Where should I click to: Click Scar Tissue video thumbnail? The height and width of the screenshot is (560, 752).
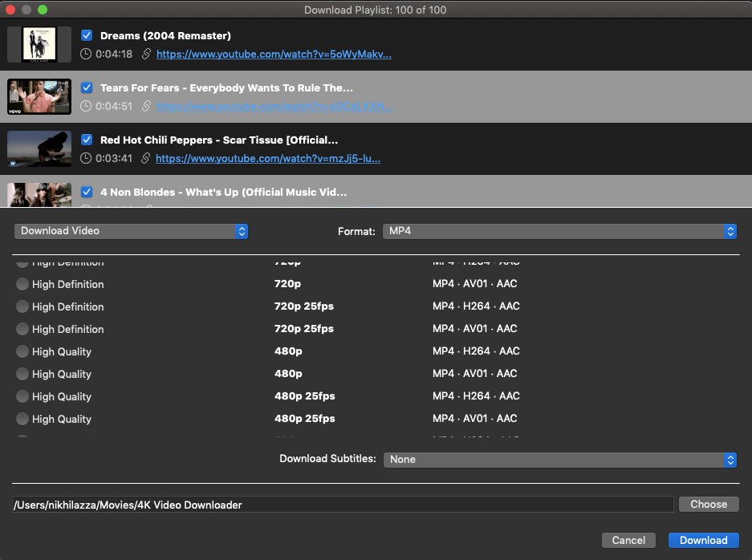(39, 148)
